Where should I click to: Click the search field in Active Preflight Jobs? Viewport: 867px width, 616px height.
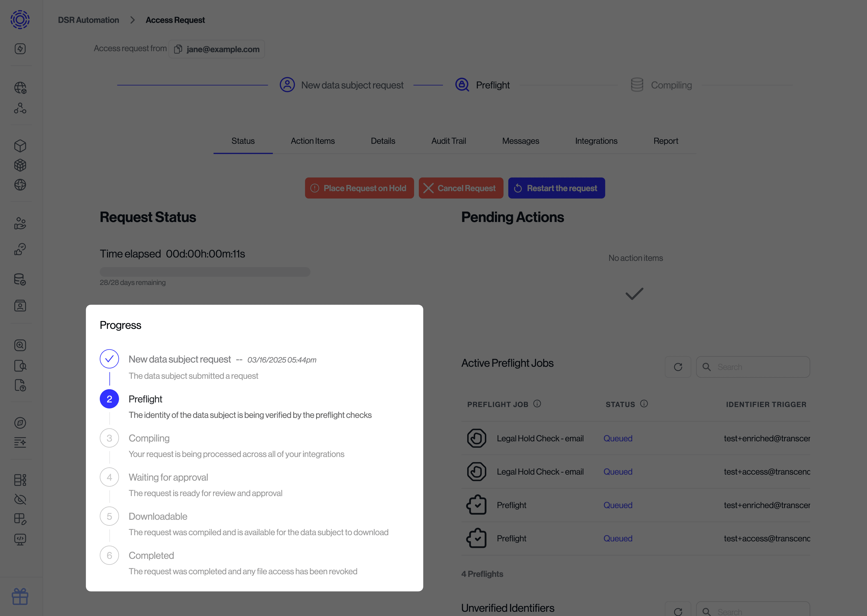(753, 367)
